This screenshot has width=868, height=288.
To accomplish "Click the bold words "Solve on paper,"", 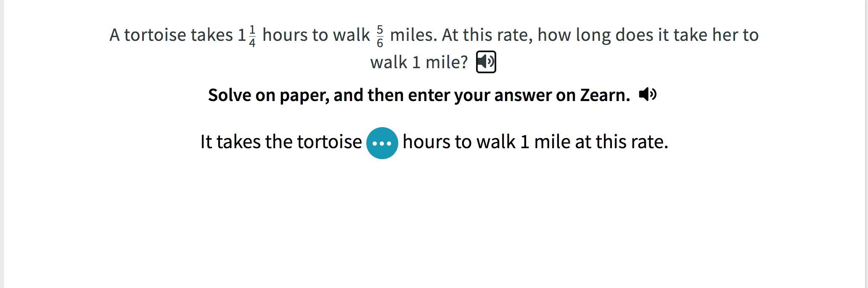I will click(268, 95).
